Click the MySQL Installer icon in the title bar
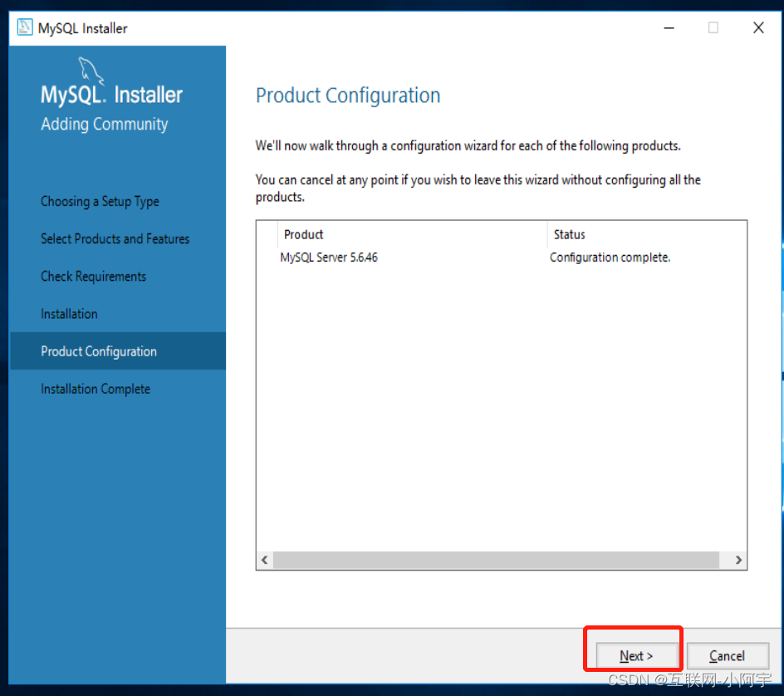Screen dimensions: 784x696 click(23, 27)
